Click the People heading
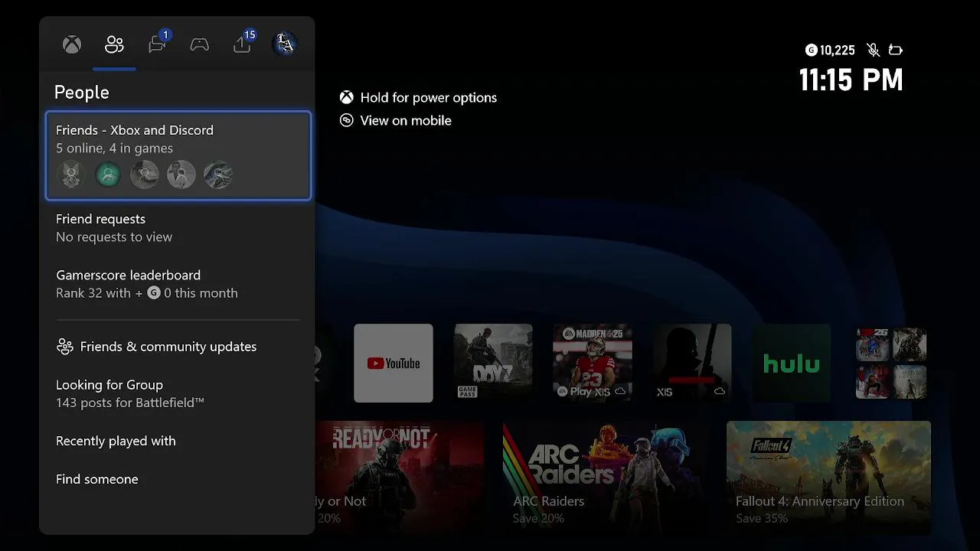Image resolution: width=980 pixels, height=551 pixels. point(82,93)
